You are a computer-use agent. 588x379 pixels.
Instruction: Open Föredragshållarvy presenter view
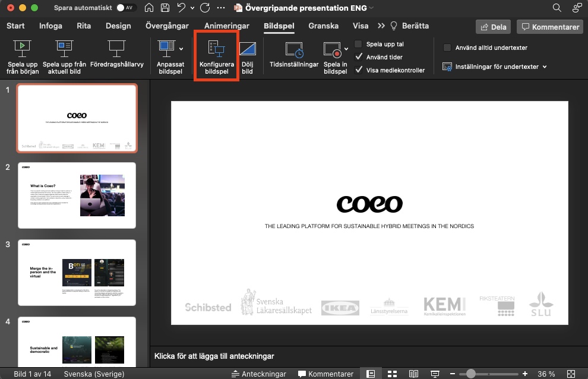(116, 53)
